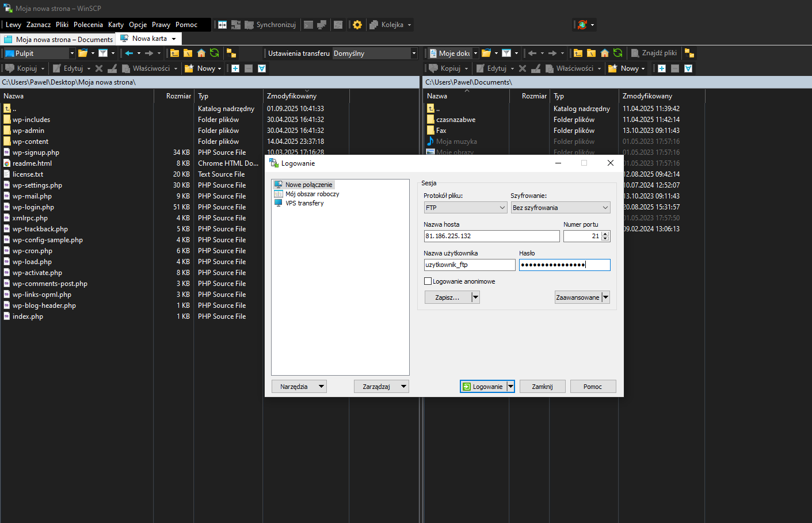Click select files plus icon in right panel
This screenshot has width=812, height=523.
point(662,68)
